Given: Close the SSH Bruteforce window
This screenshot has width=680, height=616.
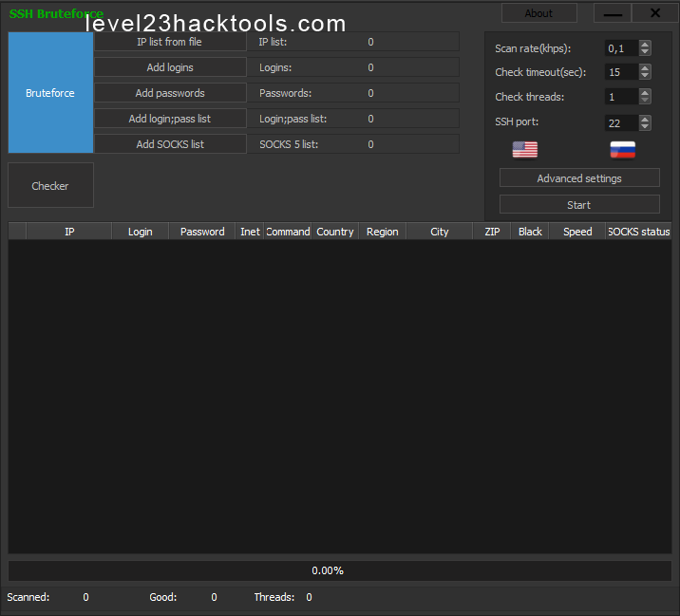Looking at the screenshot, I should coord(655,13).
